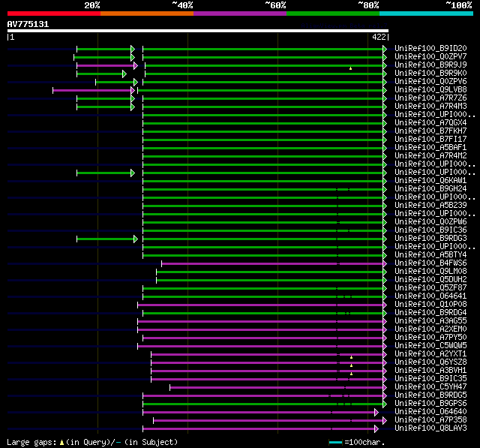
Task: Select the UniRef100_Q0ZPV6 label
Action: (x=430, y=82)
